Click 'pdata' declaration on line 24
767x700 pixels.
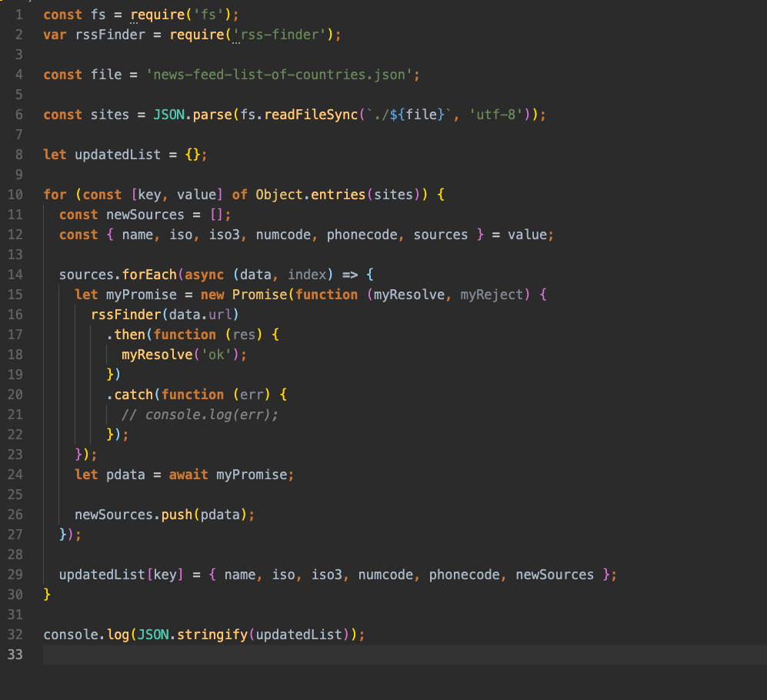(125, 475)
